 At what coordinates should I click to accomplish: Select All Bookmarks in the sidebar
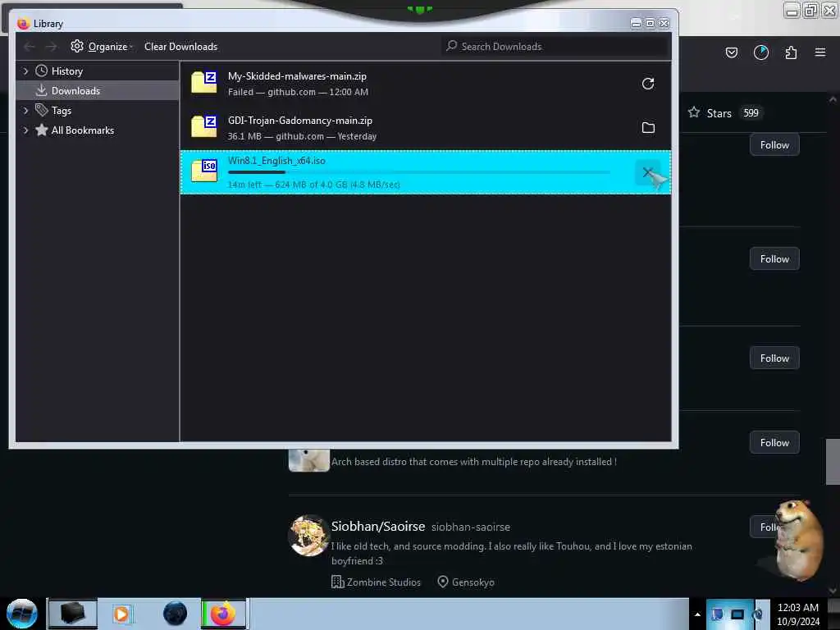click(83, 130)
